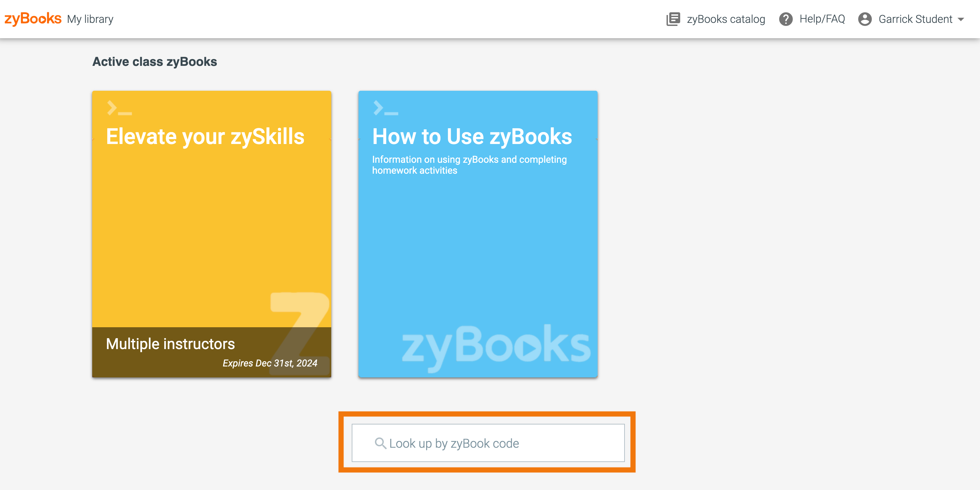Click the Expires Dec 31st, 2024 label
The width and height of the screenshot is (980, 490).
point(270,363)
